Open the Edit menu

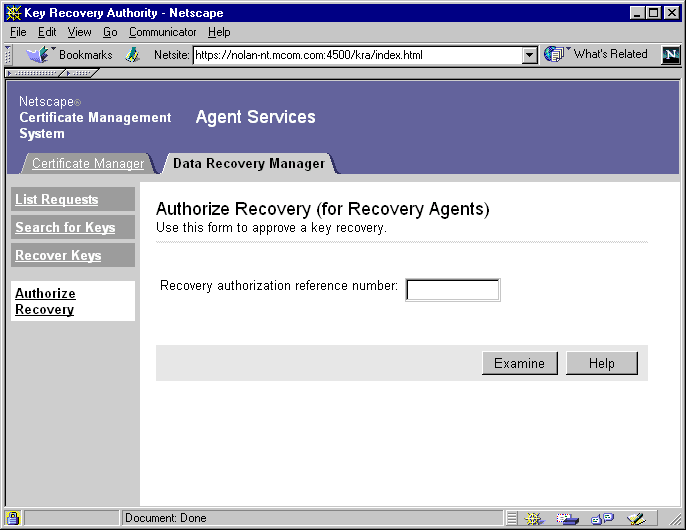47,32
